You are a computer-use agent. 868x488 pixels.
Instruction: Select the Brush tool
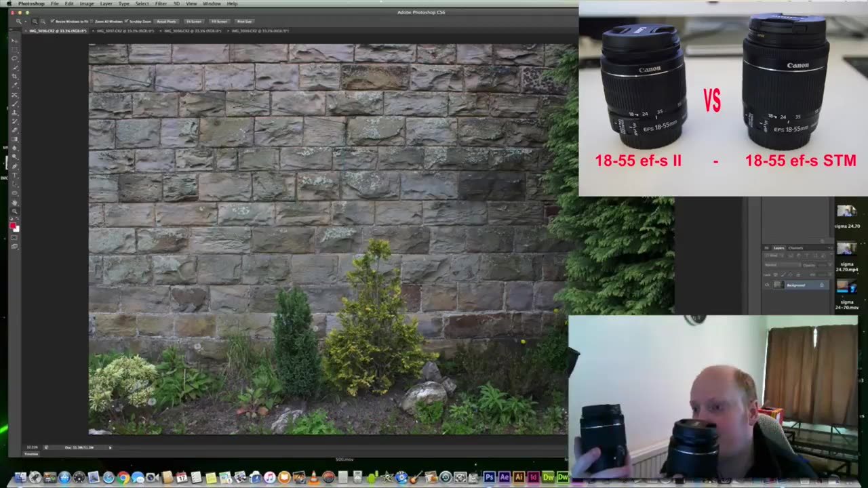point(14,104)
